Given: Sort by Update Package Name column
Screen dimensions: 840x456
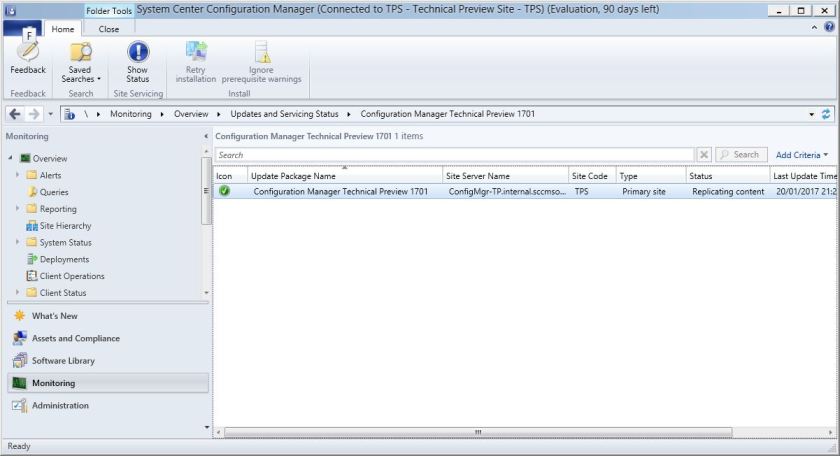Looking at the screenshot, I should [x=345, y=176].
